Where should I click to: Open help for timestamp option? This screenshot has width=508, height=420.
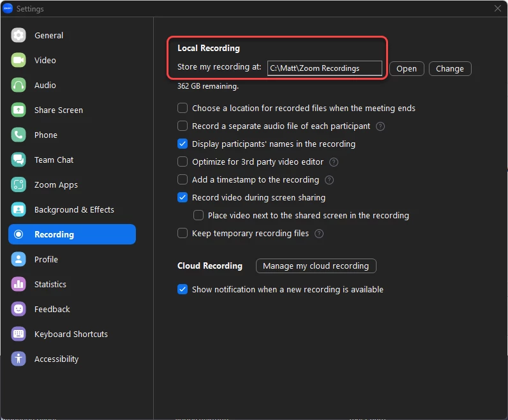[x=329, y=180]
